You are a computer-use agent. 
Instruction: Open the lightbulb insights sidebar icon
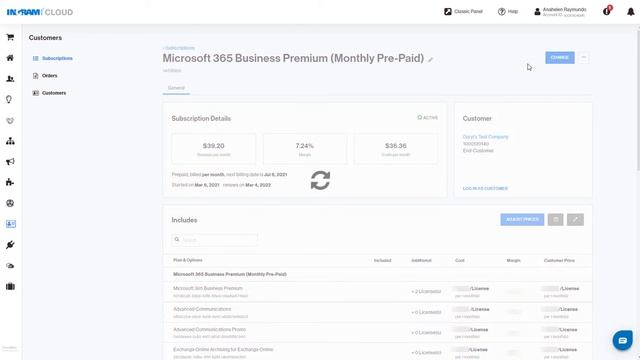click(9, 100)
